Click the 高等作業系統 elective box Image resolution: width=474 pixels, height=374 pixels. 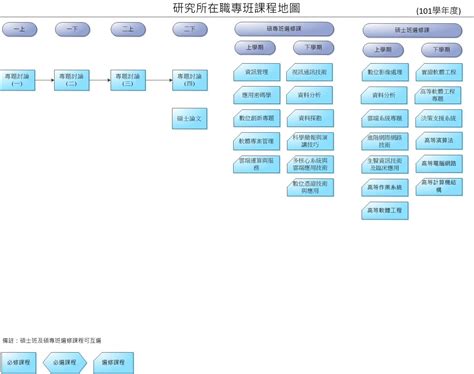point(385,188)
